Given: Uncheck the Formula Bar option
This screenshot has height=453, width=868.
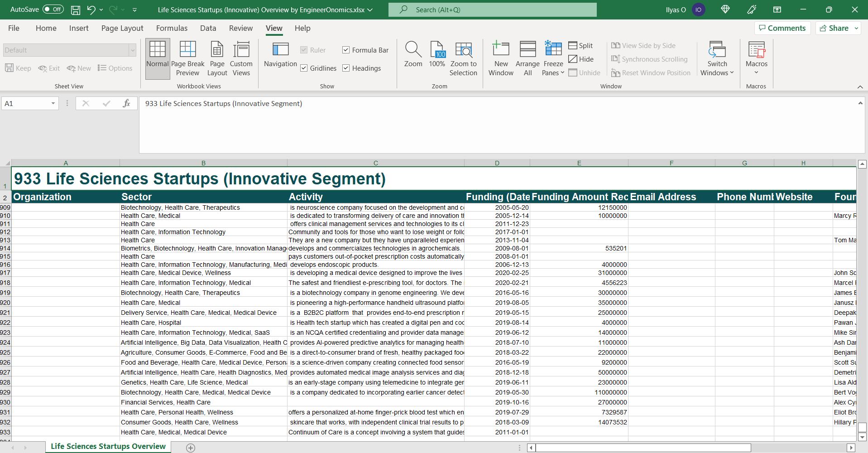Looking at the screenshot, I should [x=346, y=50].
